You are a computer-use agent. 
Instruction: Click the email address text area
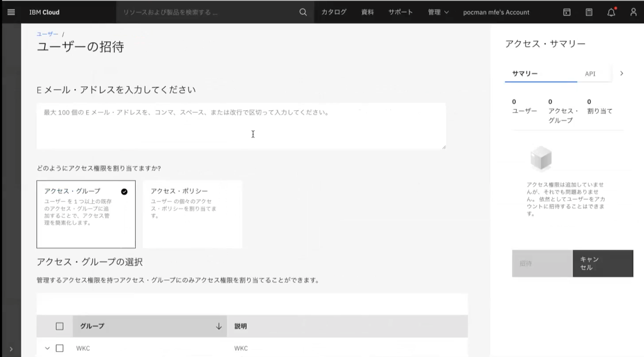pos(241,126)
